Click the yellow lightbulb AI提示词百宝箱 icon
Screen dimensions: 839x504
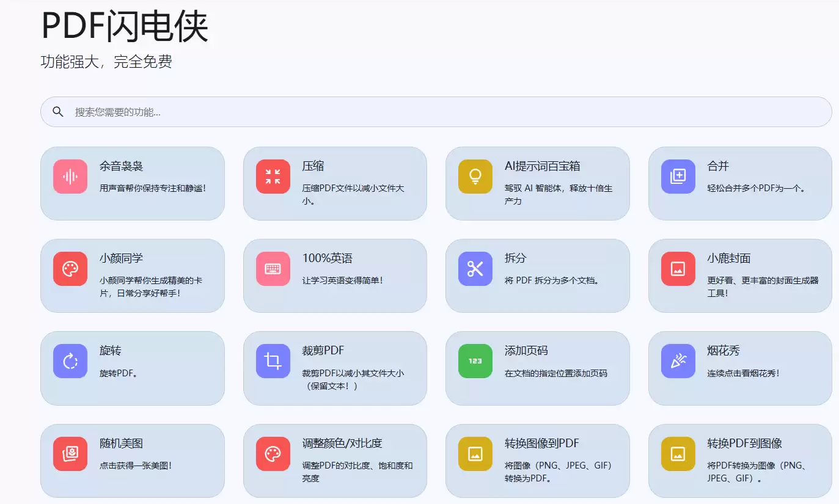pyautogui.click(x=475, y=177)
